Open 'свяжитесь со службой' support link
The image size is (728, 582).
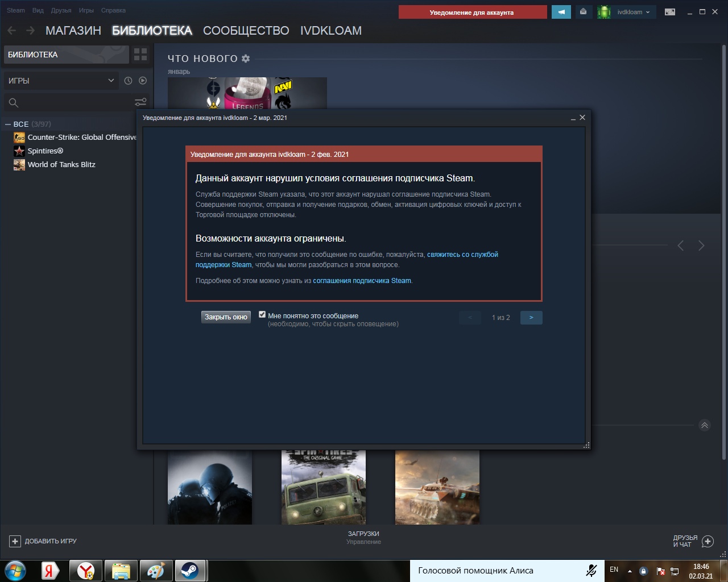click(x=462, y=255)
